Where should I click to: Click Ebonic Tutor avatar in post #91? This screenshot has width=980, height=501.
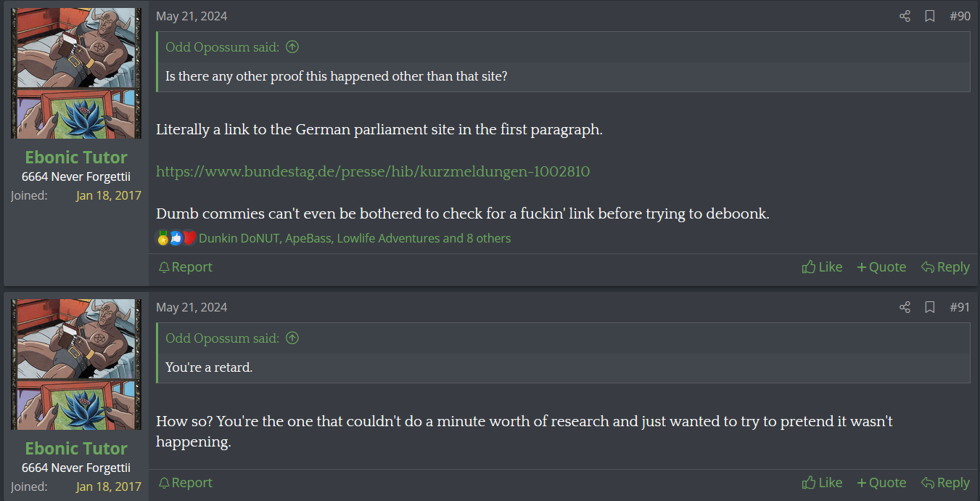76,364
